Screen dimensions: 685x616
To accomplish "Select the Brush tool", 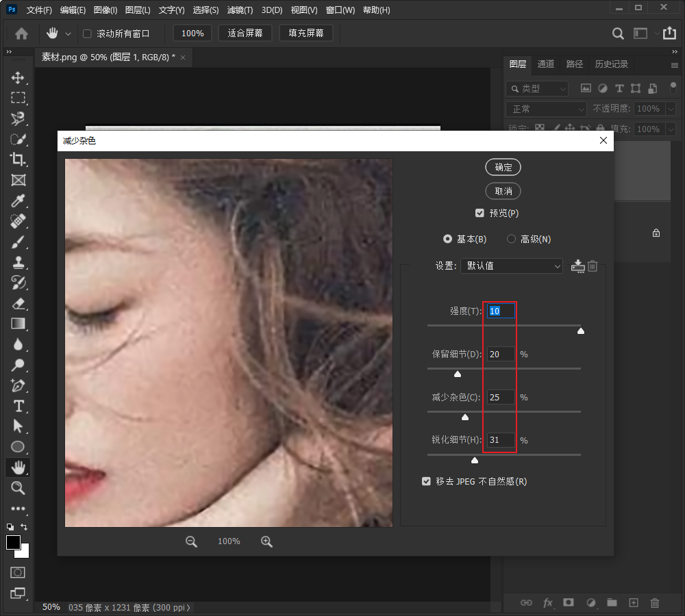I will 18,242.
